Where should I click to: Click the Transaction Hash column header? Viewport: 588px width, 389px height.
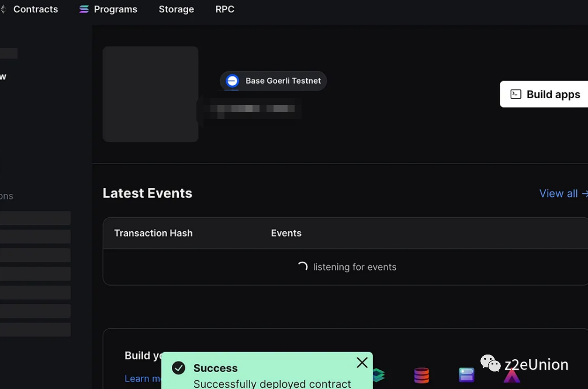[153, 233]
